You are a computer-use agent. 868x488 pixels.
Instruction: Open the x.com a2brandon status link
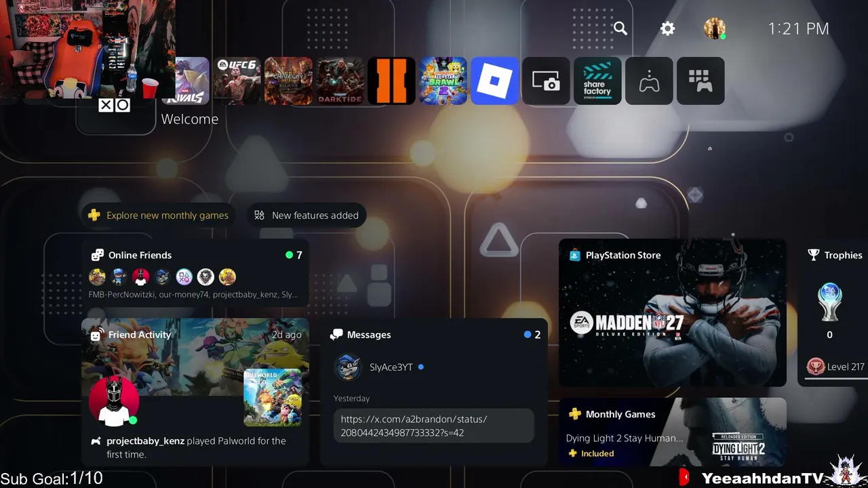click(x=434, y=426)
